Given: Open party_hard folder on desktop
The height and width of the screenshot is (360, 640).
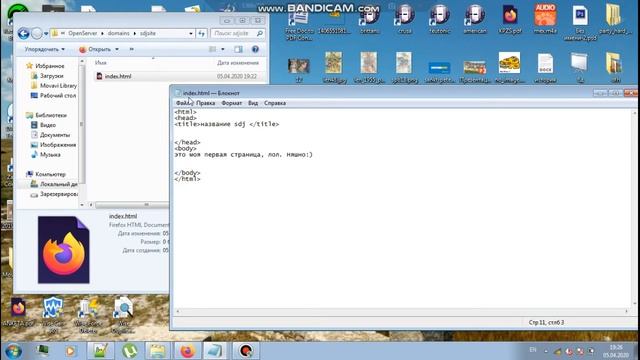Looking at the screenshot, I should 616,20.
